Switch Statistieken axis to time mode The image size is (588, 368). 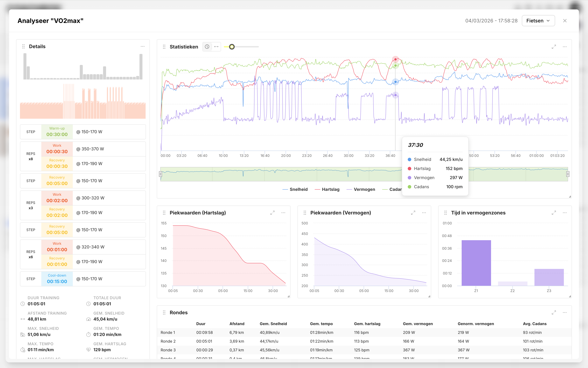pyautogui.click(x=207, y=47)
